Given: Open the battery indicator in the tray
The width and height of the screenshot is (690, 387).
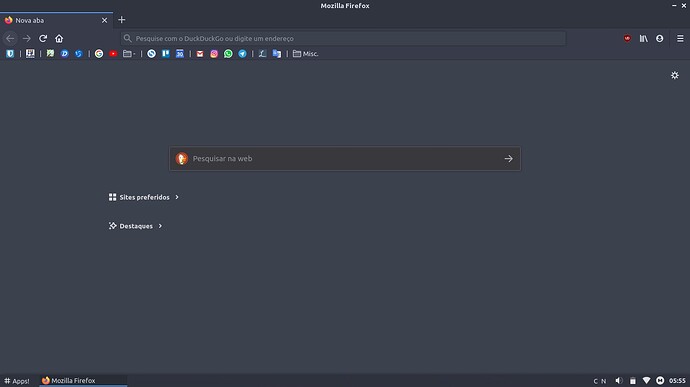Looking at the screenshot, I should 632,380.
